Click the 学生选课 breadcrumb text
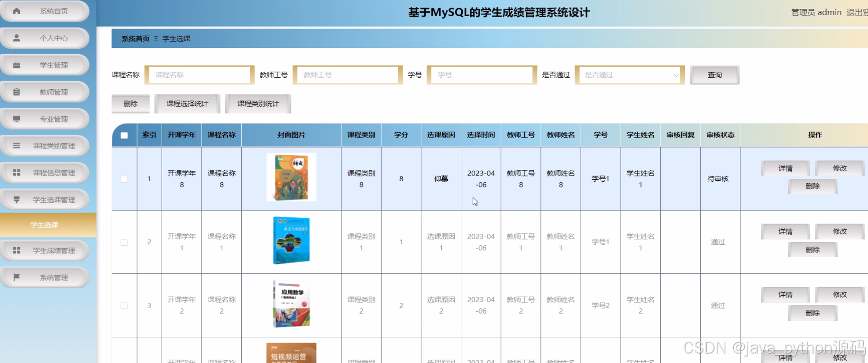Image resolution: width=868 pixels, height=363 pixels. click(x=176, y=39)
